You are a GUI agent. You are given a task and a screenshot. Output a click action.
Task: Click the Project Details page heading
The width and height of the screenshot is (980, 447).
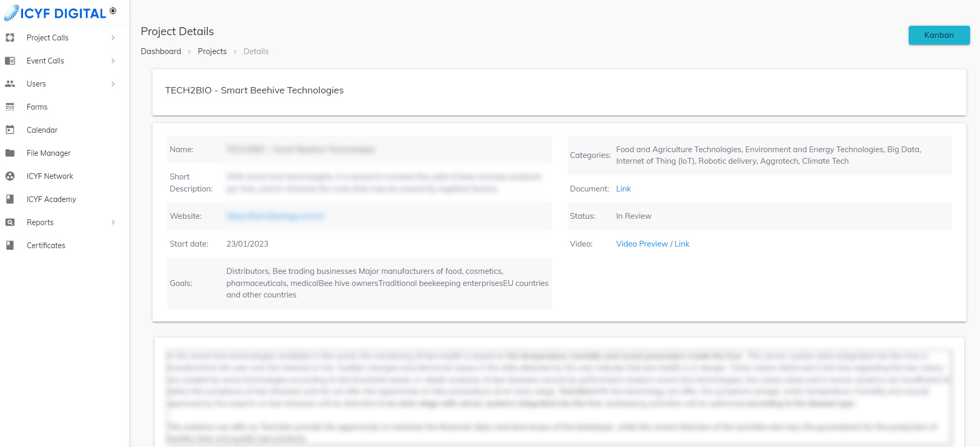pos(177,31)
